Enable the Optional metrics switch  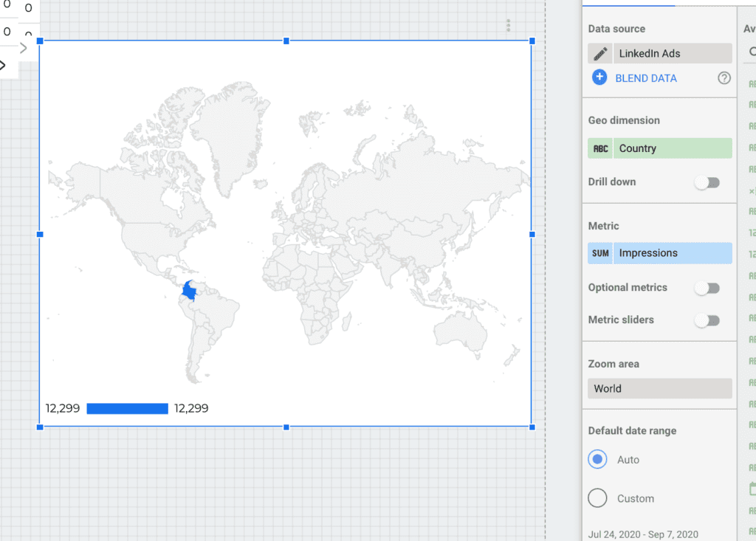point(707,288)
